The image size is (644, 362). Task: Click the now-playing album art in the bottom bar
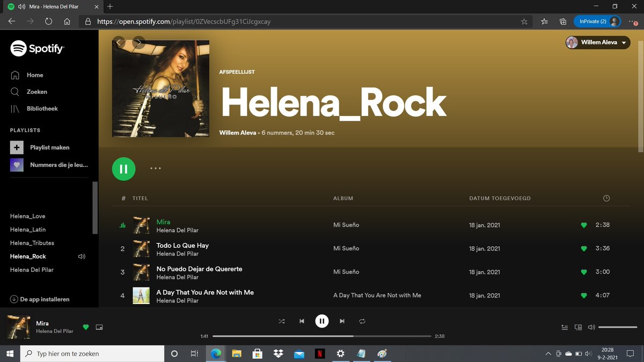[18, 327]
